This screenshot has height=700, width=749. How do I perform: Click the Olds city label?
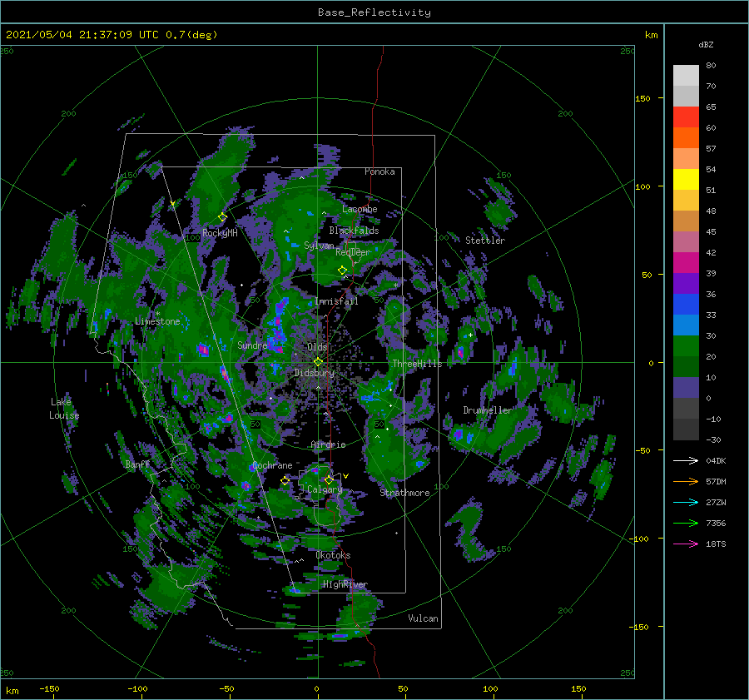tap(317, 347)
